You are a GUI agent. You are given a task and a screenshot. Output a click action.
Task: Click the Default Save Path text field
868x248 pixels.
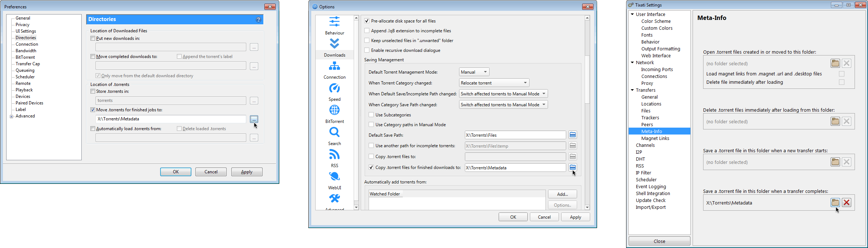point(515,135)
